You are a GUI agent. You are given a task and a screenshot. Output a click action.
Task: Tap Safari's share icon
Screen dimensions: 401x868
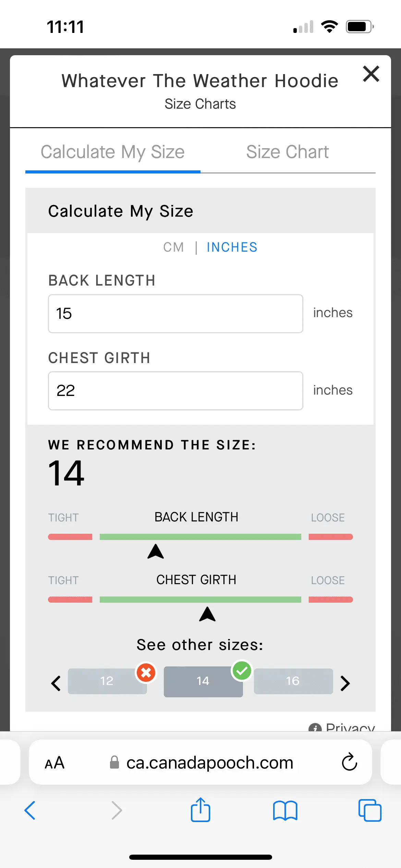point(200,810)
